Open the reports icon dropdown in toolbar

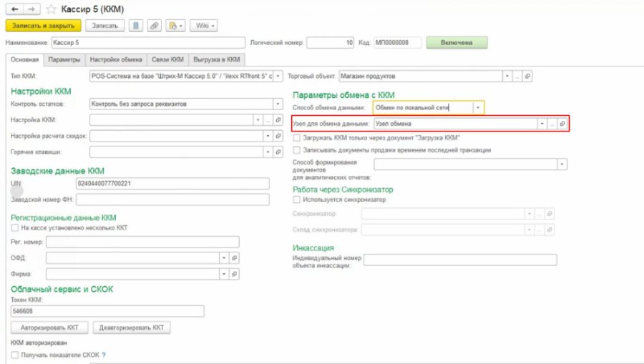click(x=176, y=26)
